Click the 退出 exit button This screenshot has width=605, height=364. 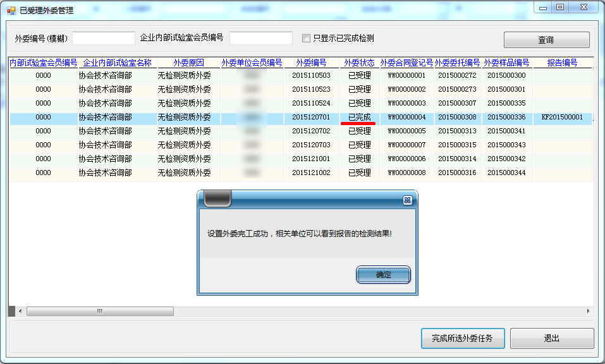[x=551, y=338]
